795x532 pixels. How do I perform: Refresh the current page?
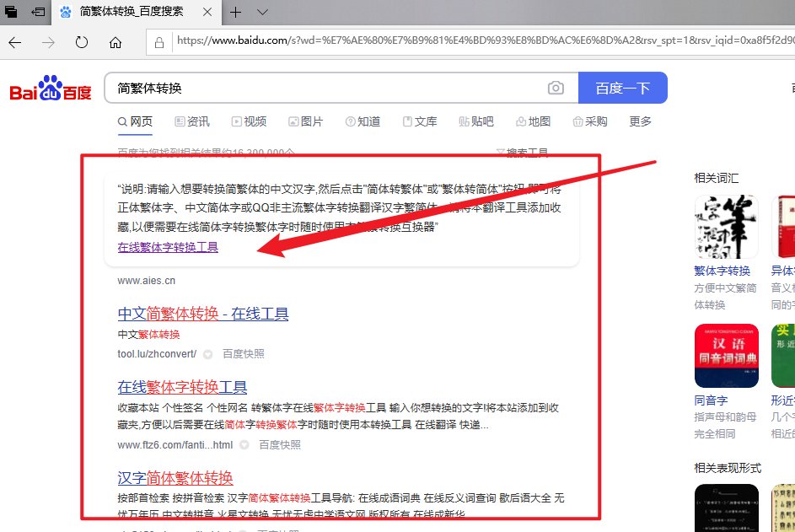(x=80, y=41)
